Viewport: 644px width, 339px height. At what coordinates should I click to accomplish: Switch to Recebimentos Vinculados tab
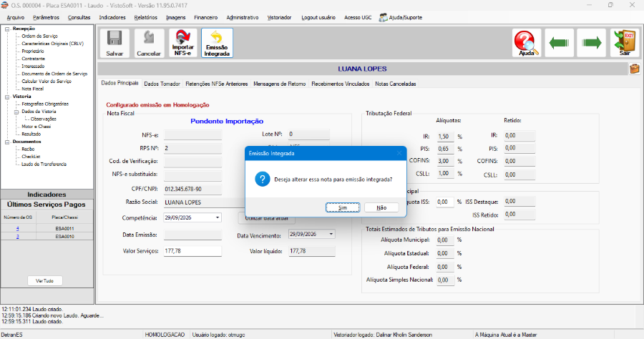click(x=340, y=84)
